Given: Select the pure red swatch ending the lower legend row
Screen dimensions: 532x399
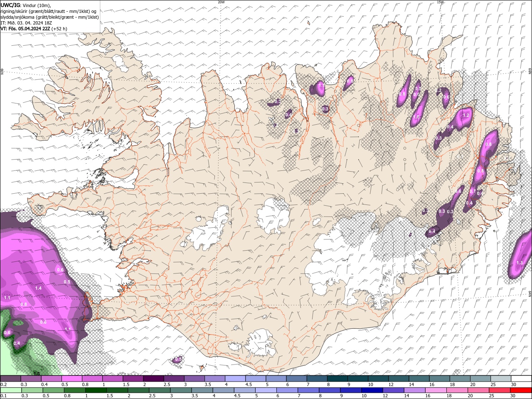Looking at the screenshot, I should 521,390.
